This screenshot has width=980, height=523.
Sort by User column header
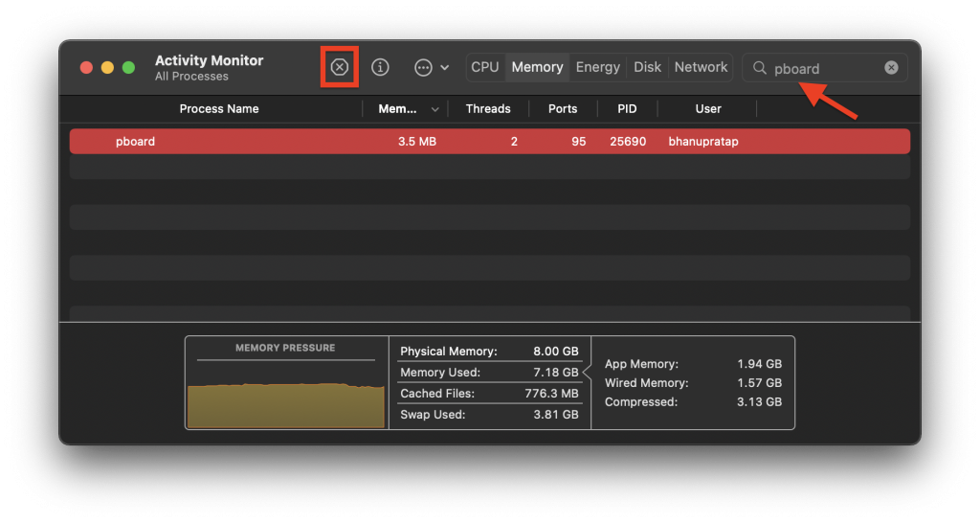[x=708, y=109]
